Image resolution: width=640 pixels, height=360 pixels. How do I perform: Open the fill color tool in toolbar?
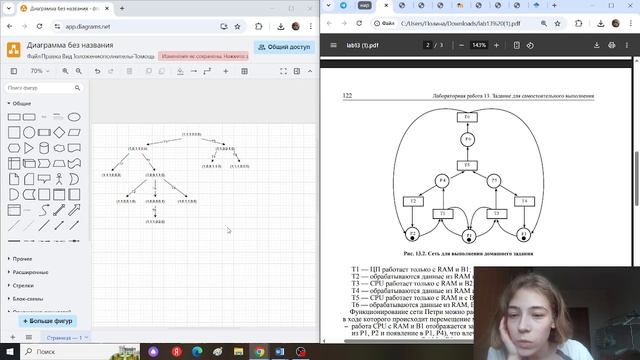pos(180,71)
